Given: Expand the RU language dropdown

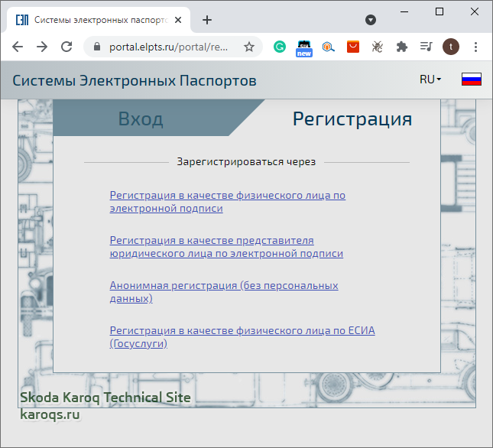Looking at the screenshot, I should click(x=430, y=80).
